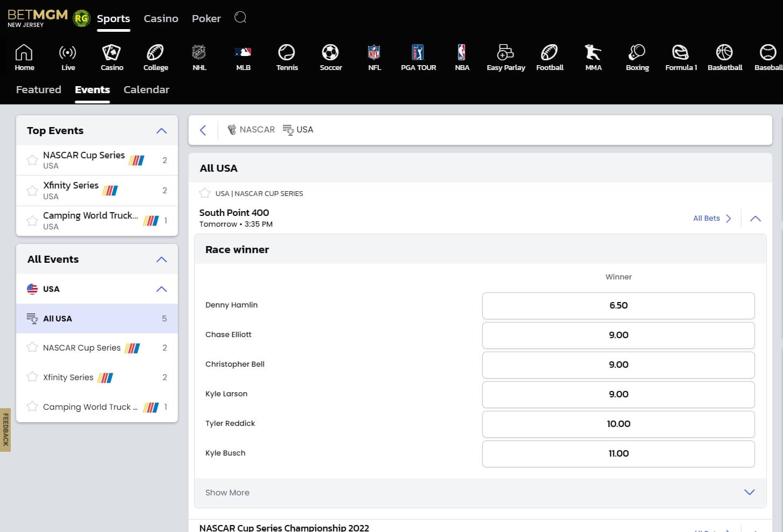Open the Feedback side tab
This screenshot has width=783, height=532.
click(5, 429)
